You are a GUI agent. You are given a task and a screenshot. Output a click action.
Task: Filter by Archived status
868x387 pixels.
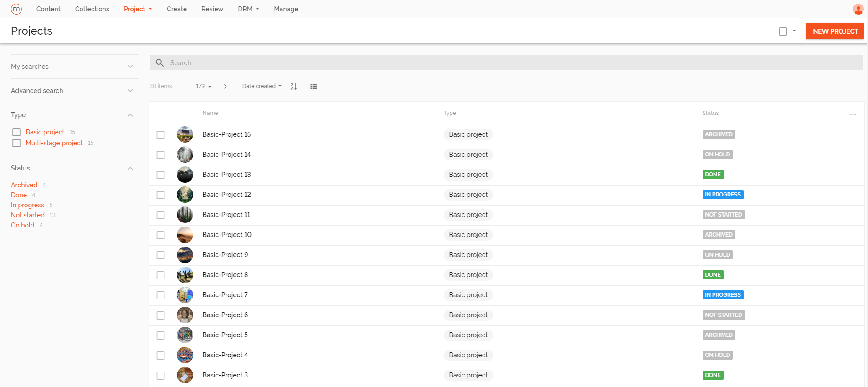click(x=24, y=185)
